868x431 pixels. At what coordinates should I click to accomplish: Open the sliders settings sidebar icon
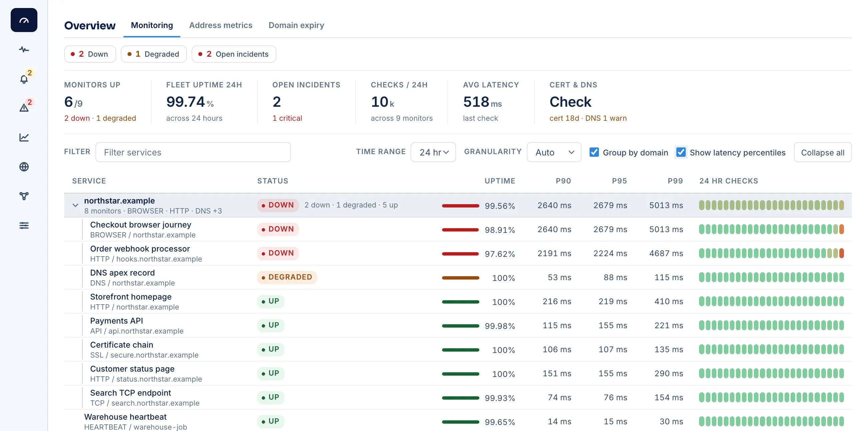tap(24, 225)
